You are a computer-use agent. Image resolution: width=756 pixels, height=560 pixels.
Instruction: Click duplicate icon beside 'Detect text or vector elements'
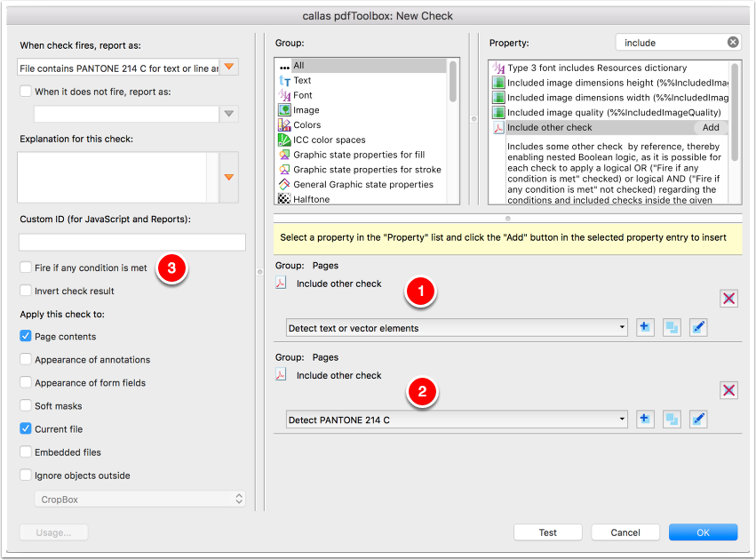672,327
